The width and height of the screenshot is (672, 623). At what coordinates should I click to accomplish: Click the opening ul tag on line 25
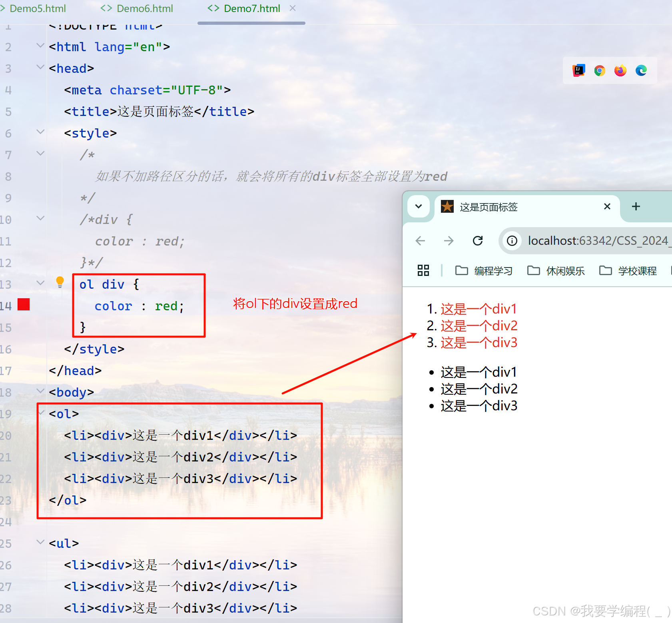point(64,543)
